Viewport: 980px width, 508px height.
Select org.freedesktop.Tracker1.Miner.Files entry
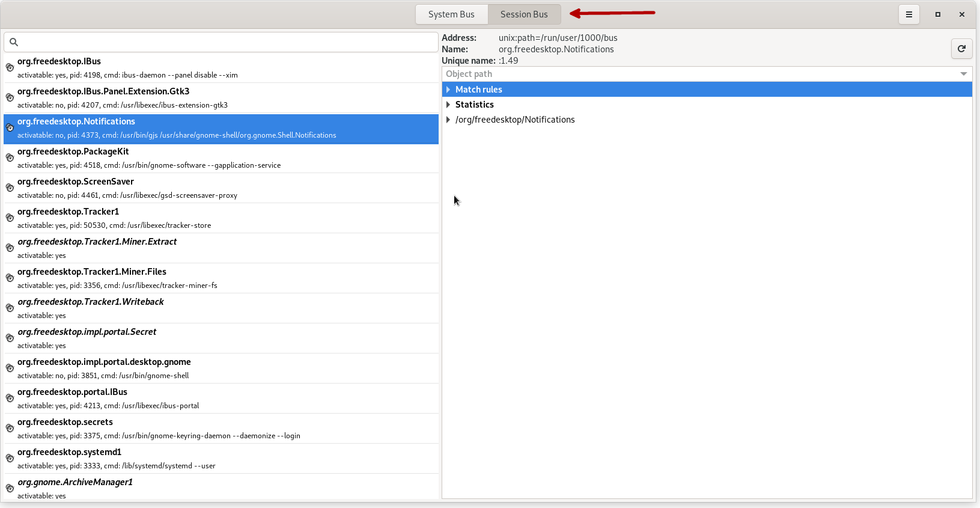[221, 278]
